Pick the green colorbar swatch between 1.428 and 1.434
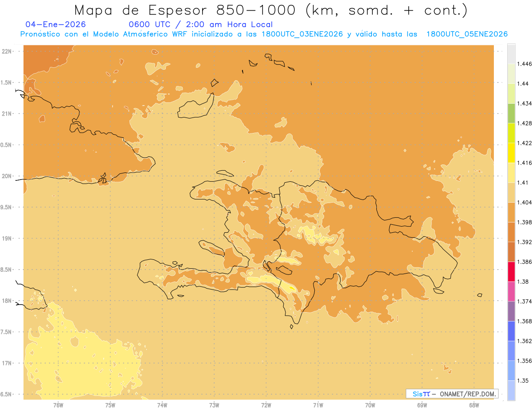Image resolution: width=532 pixels, height=411 pixels. [x=511, y=114]
